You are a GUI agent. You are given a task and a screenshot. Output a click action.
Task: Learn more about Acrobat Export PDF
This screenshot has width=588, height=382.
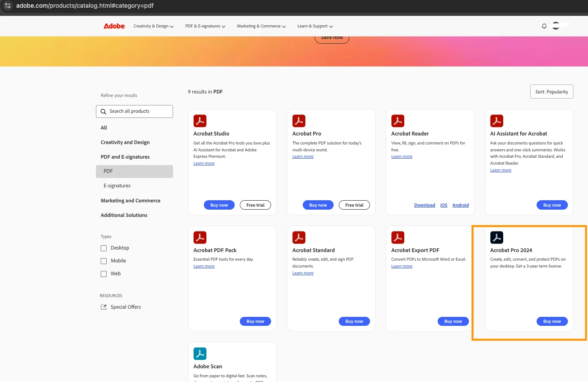click(402, 266)
